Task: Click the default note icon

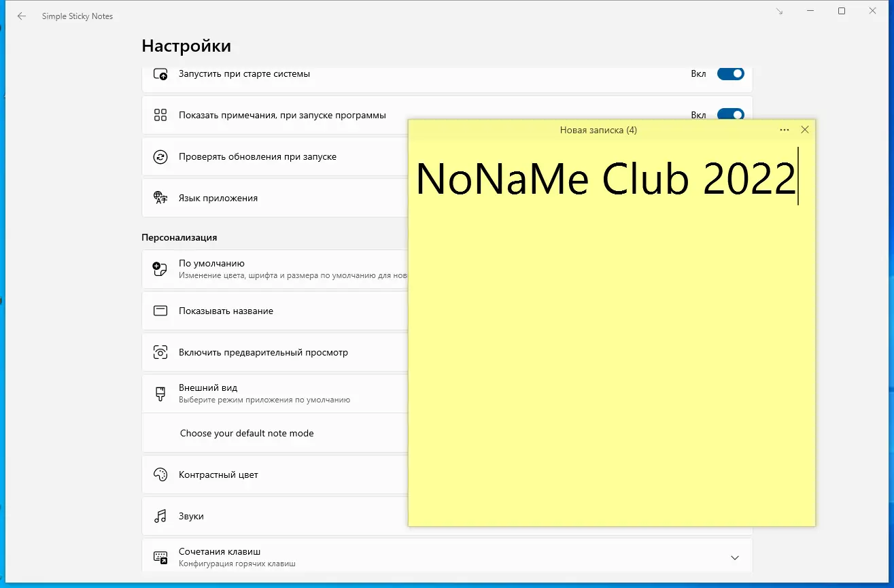Action: [x=160, y=269]
